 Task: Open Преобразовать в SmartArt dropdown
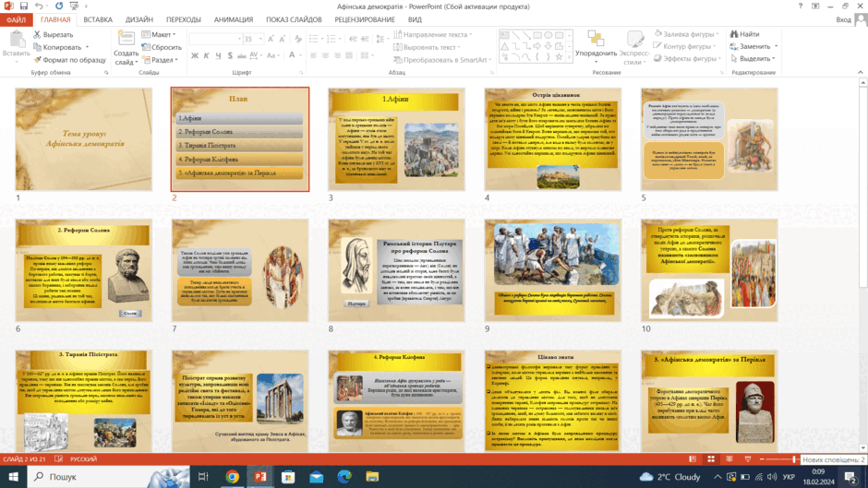pyautogui.click(x=443, y=60)
